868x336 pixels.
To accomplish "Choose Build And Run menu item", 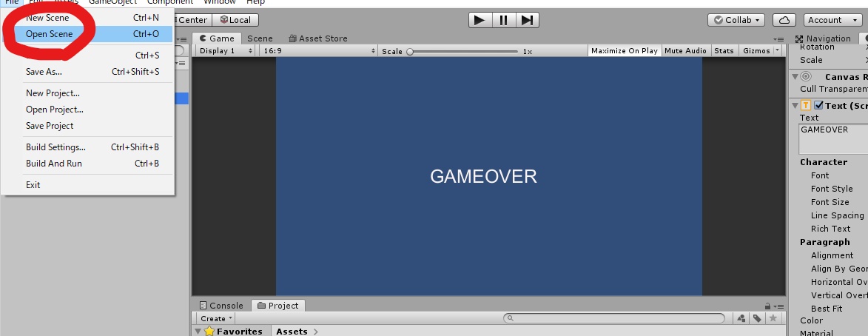I will tap(87, 164).
